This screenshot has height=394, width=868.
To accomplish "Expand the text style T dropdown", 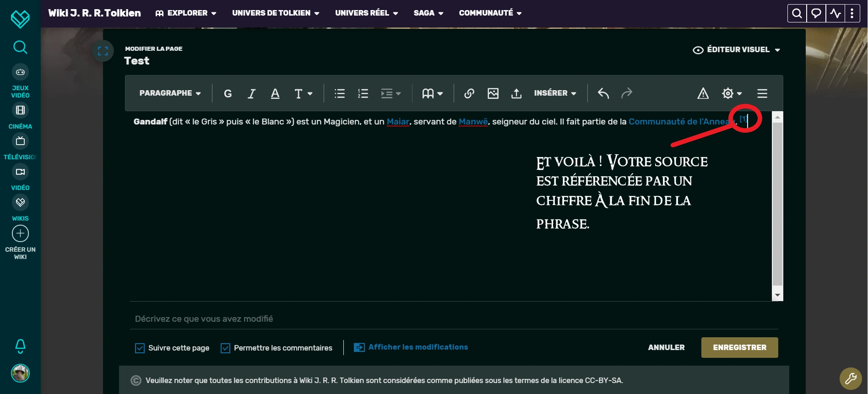I will (303, 93).
